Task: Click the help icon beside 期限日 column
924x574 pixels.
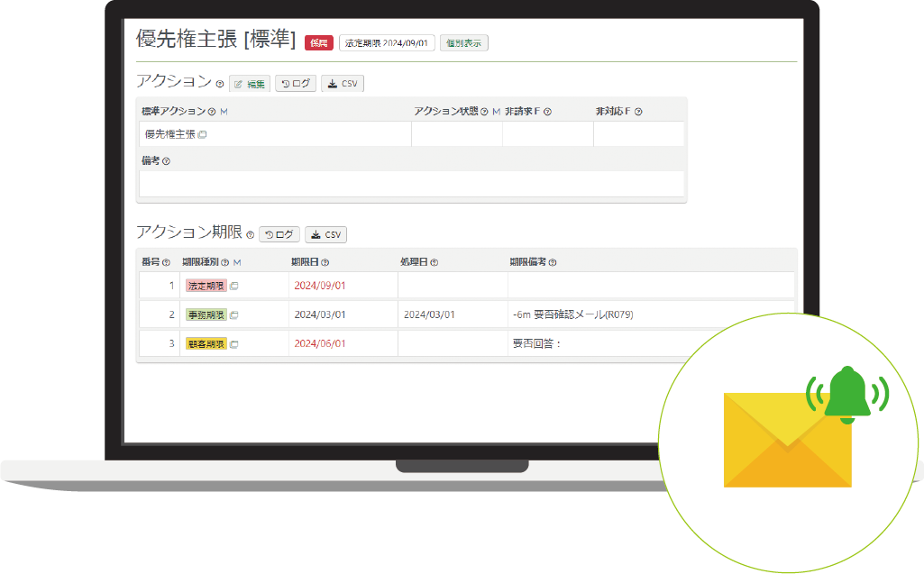Action: click(325, 262)
